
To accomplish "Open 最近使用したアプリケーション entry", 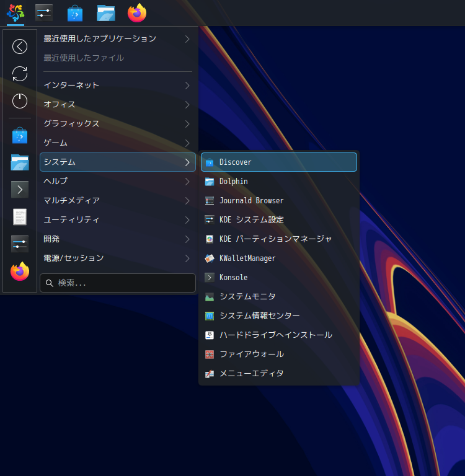I will click(x=118, y=38).
